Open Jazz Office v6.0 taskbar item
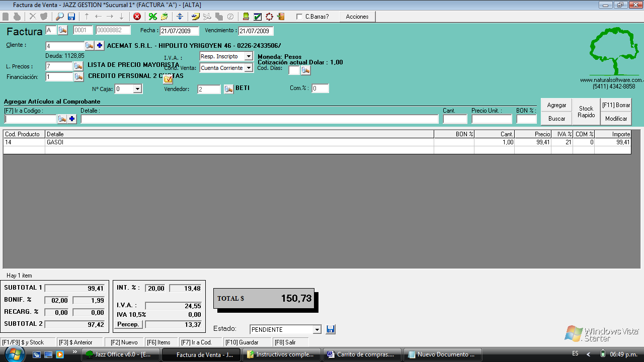This screenshot has width=644, height=362. click(x=121, y=354)
